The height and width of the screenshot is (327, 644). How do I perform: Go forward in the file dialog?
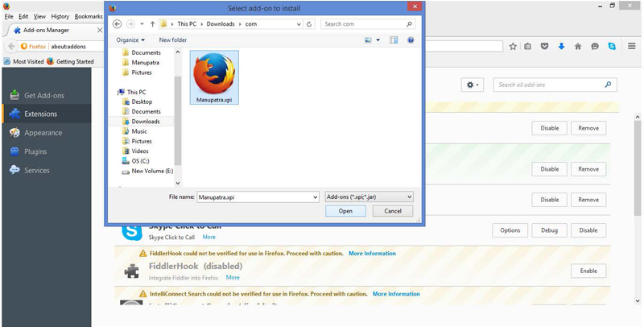point(130,24)
